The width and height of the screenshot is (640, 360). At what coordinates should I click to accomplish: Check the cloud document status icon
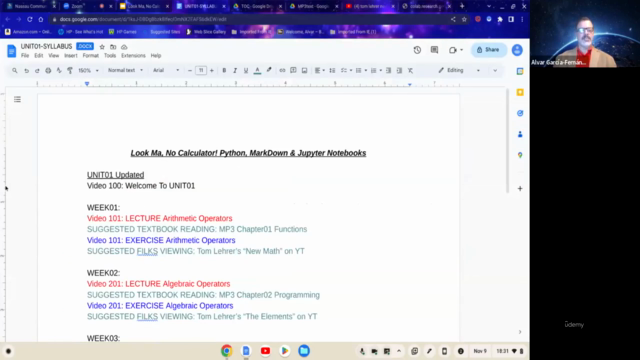click(x=124, y=47)
